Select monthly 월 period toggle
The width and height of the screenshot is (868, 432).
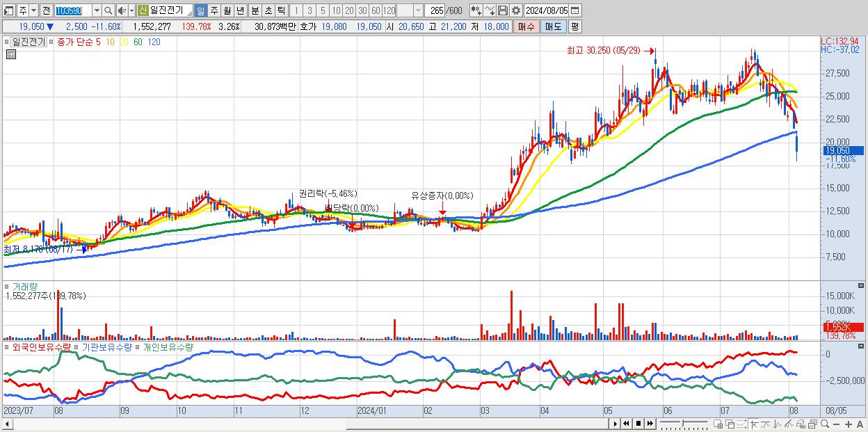pyautogui.click(x=227, y=10)
